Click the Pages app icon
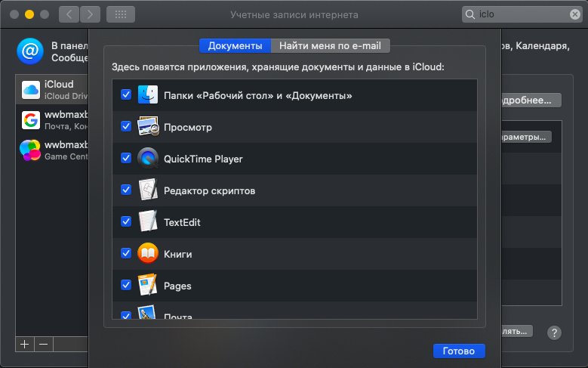The height and width of the screenshot is (368, 588). [x=148, y=285]
